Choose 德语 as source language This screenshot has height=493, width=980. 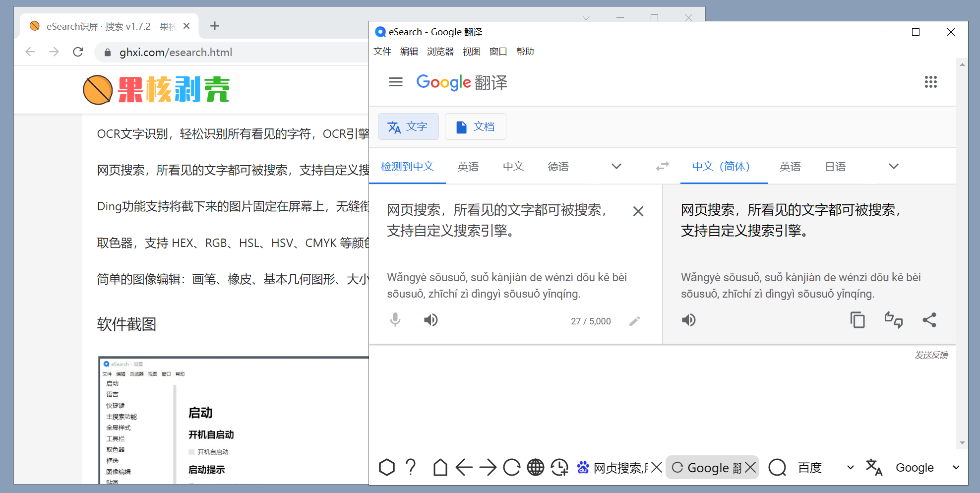(x=558, y=166)
